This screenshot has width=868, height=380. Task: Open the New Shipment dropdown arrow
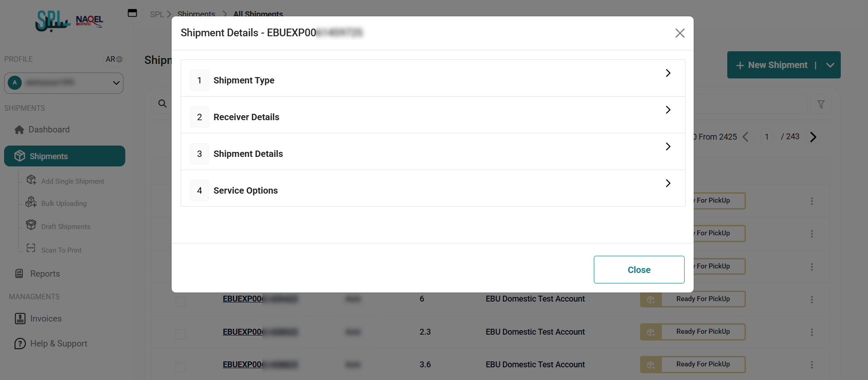tap(830, 65)
